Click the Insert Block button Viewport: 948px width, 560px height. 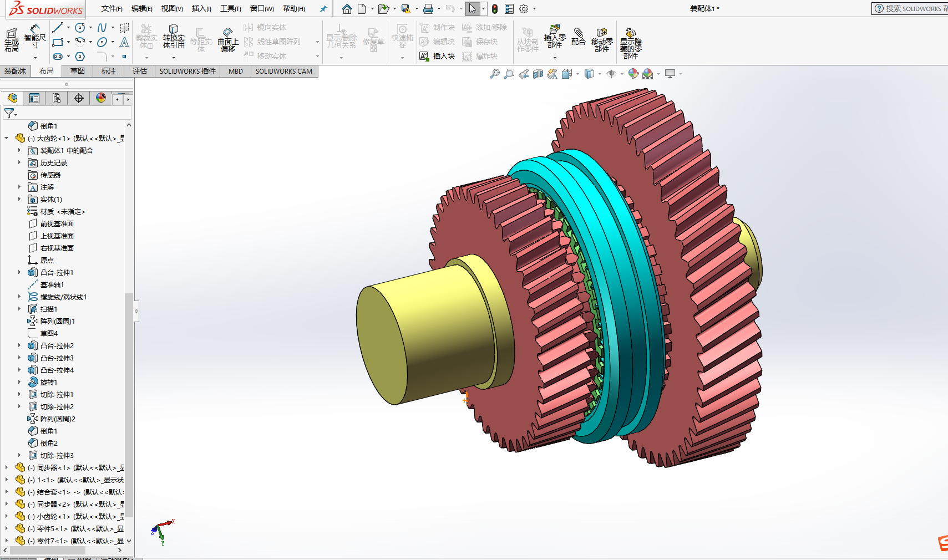438,56
